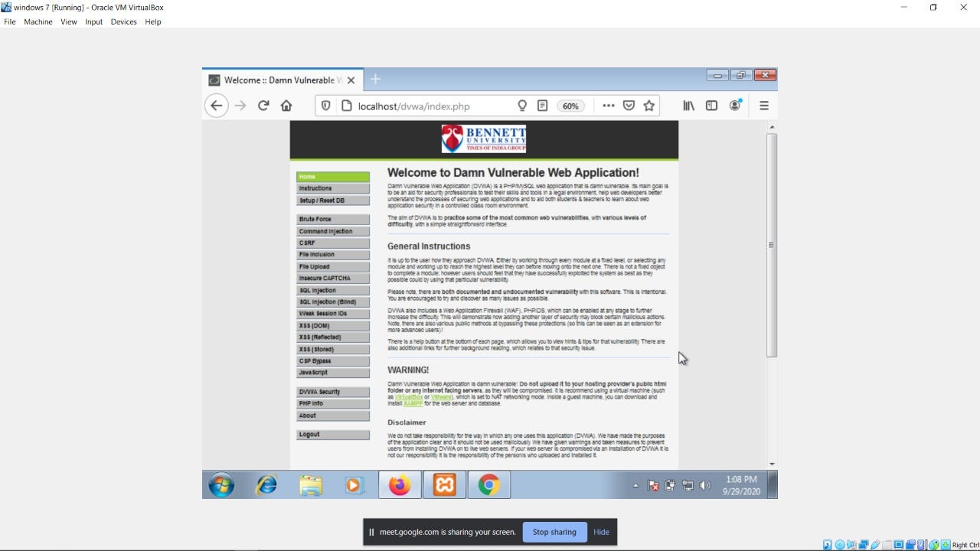The height and width of the screenshot is (551, 980).
Task: Open the Firefox hamburger menu
Action: point(764,106)
